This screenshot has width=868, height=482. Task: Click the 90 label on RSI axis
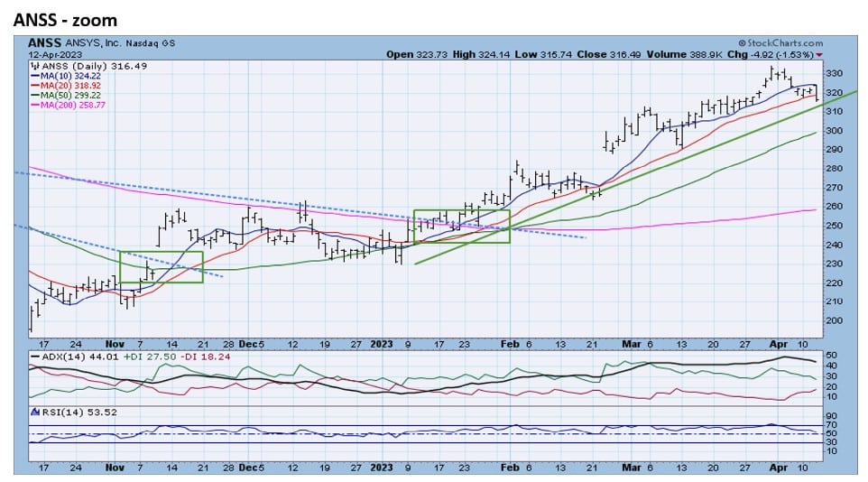click(x=832, y=417)
